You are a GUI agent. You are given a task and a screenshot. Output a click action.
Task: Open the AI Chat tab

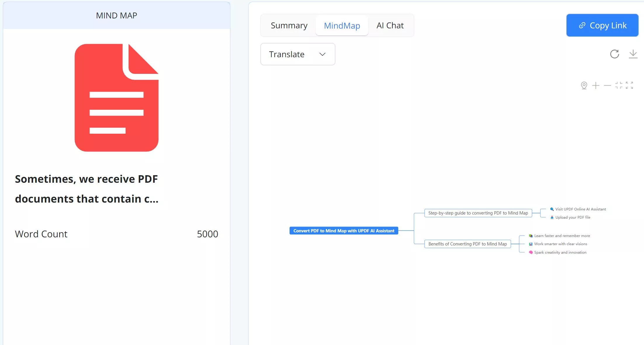tap(390, 25)
